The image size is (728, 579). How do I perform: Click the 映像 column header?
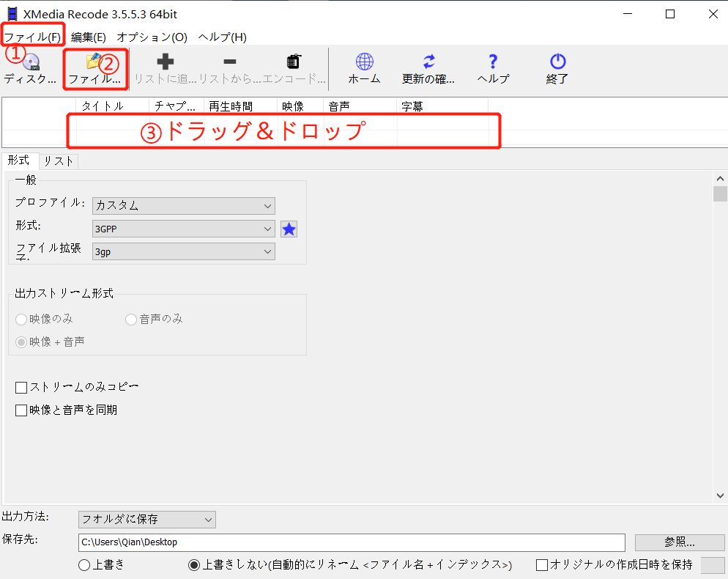(300, 106)
